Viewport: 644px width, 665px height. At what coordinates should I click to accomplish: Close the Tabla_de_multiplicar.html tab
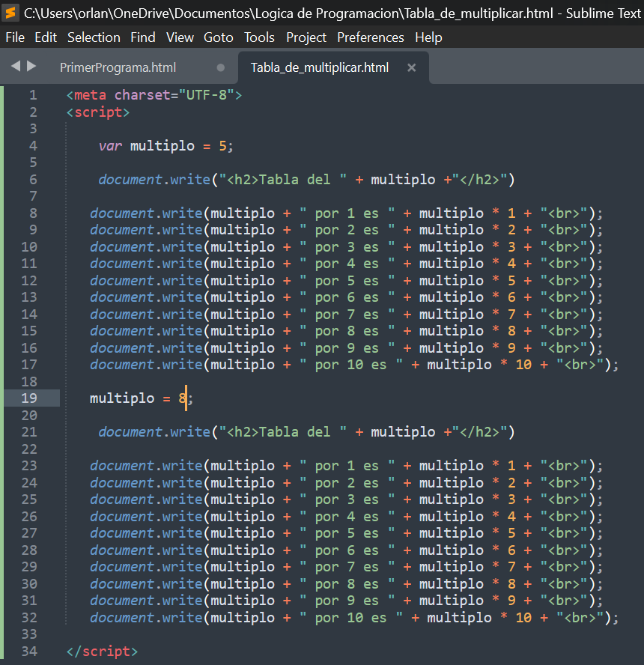[411, 67]
